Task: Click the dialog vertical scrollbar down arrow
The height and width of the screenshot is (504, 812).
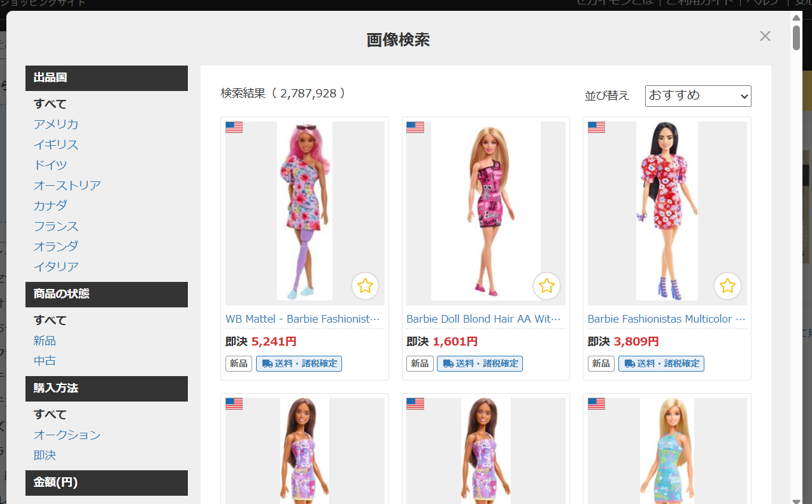Action: pos(796,500)
